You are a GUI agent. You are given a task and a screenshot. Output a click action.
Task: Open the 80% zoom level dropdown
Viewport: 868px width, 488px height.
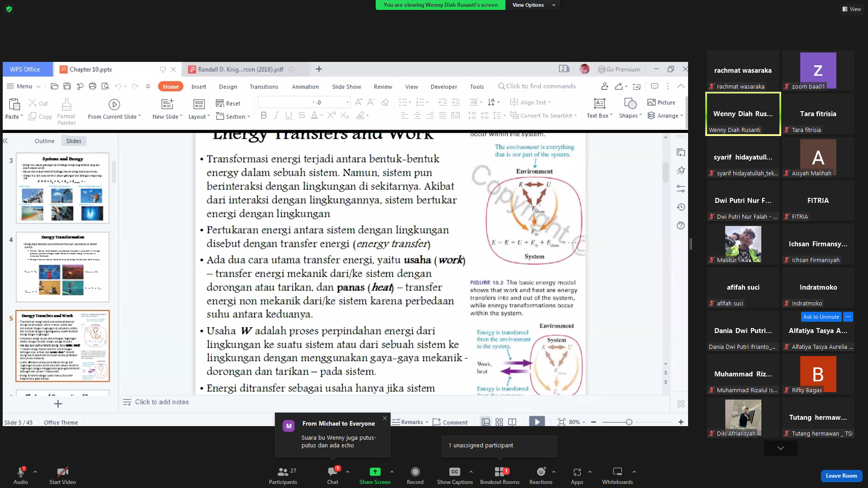577,422
